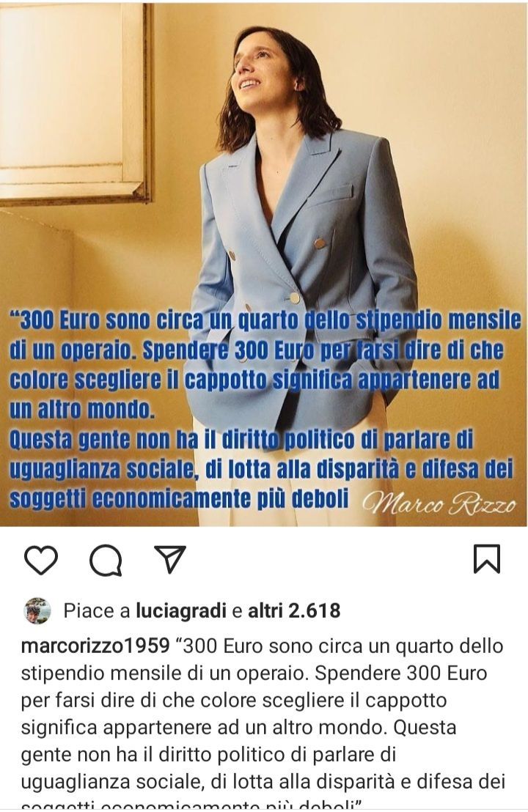The image size is (528, 812).
Task: Tap the overlay line "soggetti economicamente più deboli"
Action: pyautogui.click(x=179, y=499)
